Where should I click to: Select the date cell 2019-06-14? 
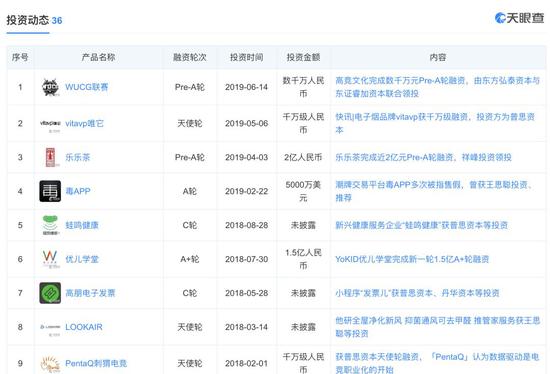coord(247,87)
